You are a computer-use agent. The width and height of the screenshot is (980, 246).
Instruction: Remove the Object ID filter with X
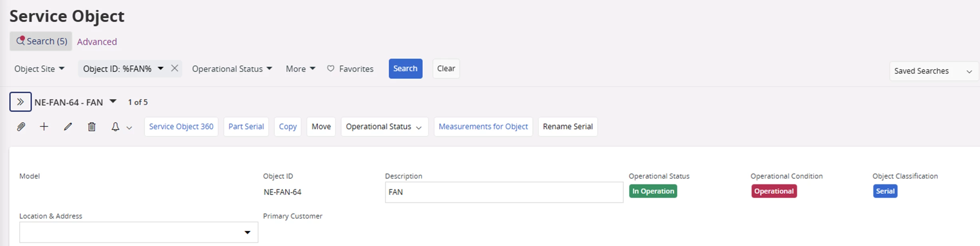pyautogui.click(x=175, y=68)
